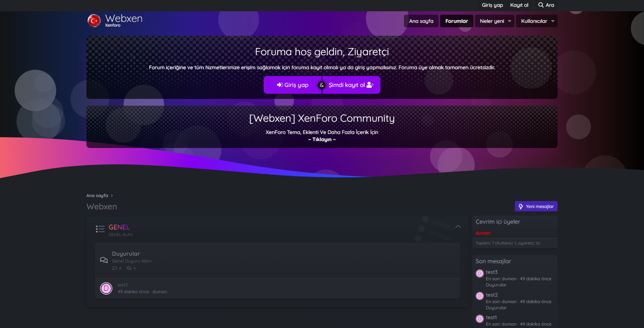644x328 pixels.
Task: Click the 'Genel Duyuru Alanı' forum description
Action: (132, 261)
